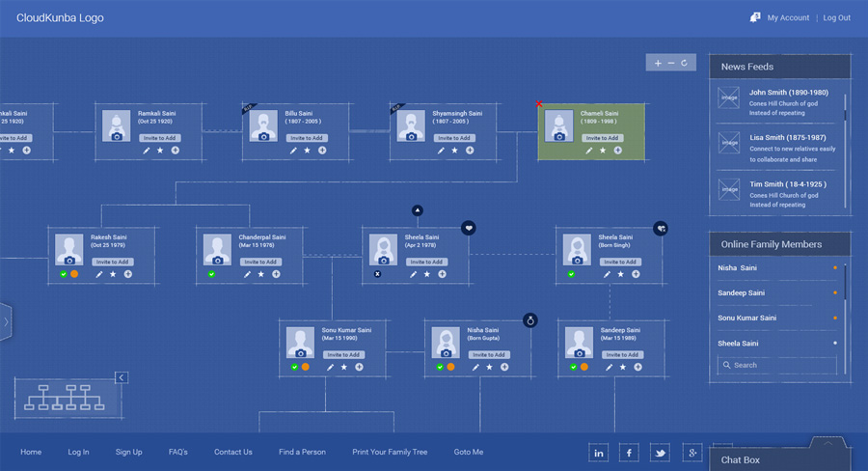The width and height of the screenshot is (868, 471).
Task: Toggle the orange status dot on Sonu Kumar Saini
Action: 305,367
